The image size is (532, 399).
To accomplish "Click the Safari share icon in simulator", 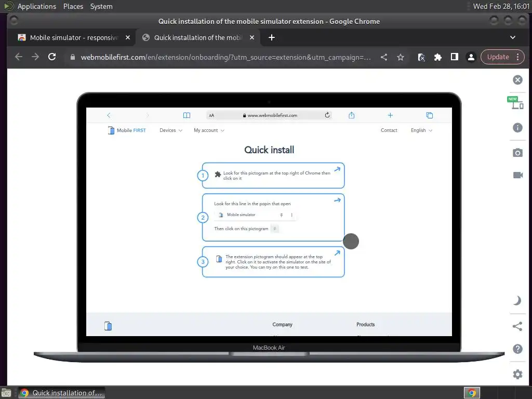I will point(352,115).
